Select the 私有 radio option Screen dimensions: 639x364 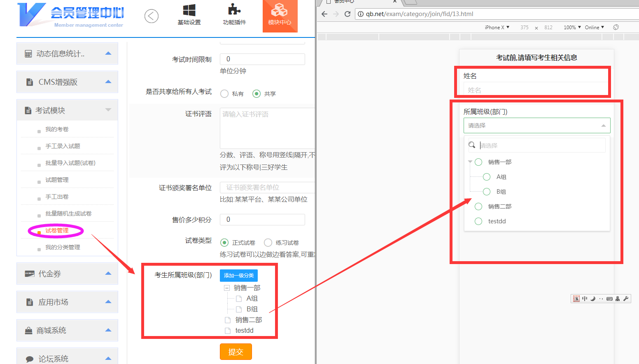[224, 94]
